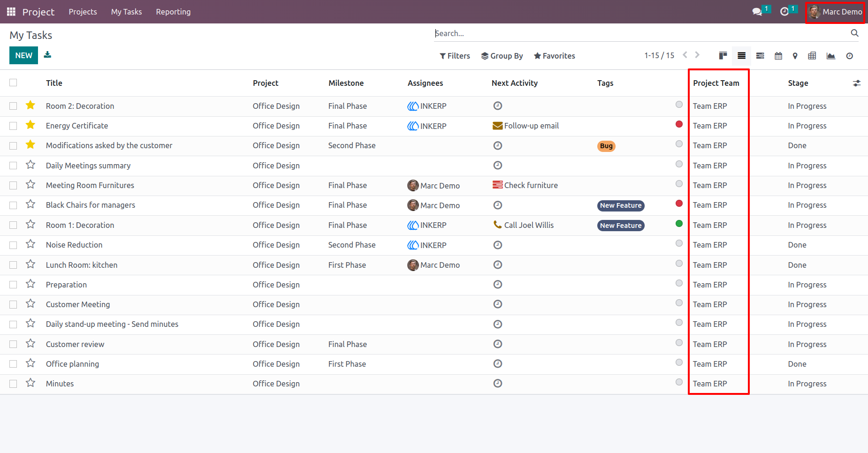Click the search magnifier icon
This screenshot has height=453, width=868.
click(x=854, y=33)
